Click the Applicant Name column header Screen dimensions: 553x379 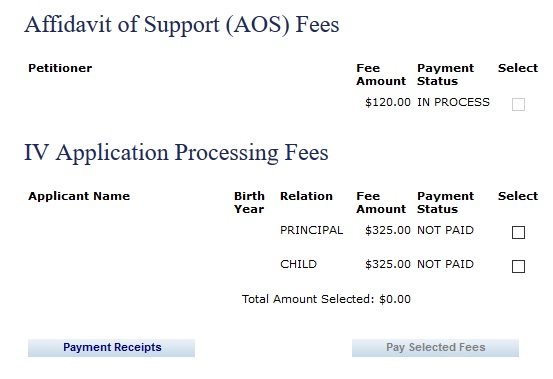(x=79, y=196)
